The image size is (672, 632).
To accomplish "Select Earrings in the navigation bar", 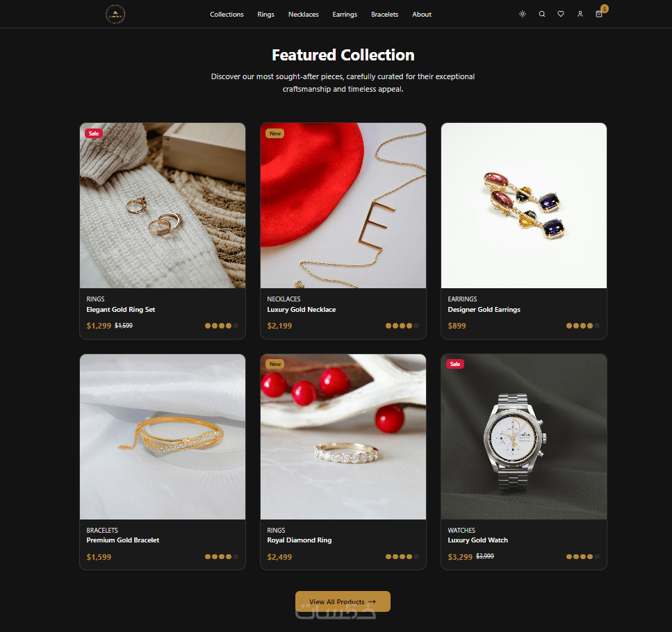I will [x=345, y=15].
